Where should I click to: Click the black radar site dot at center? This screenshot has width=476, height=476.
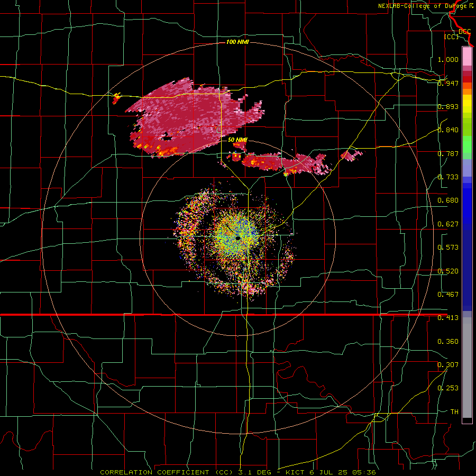[238, 238]
